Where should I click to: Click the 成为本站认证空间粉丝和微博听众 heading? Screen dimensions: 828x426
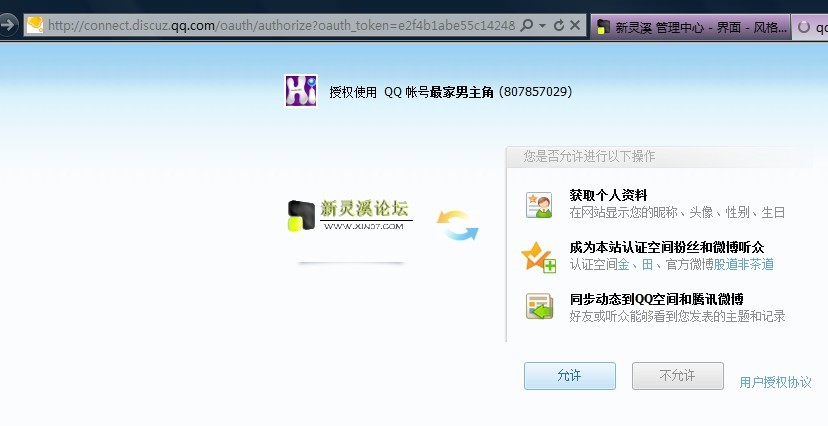click(667, 247)
